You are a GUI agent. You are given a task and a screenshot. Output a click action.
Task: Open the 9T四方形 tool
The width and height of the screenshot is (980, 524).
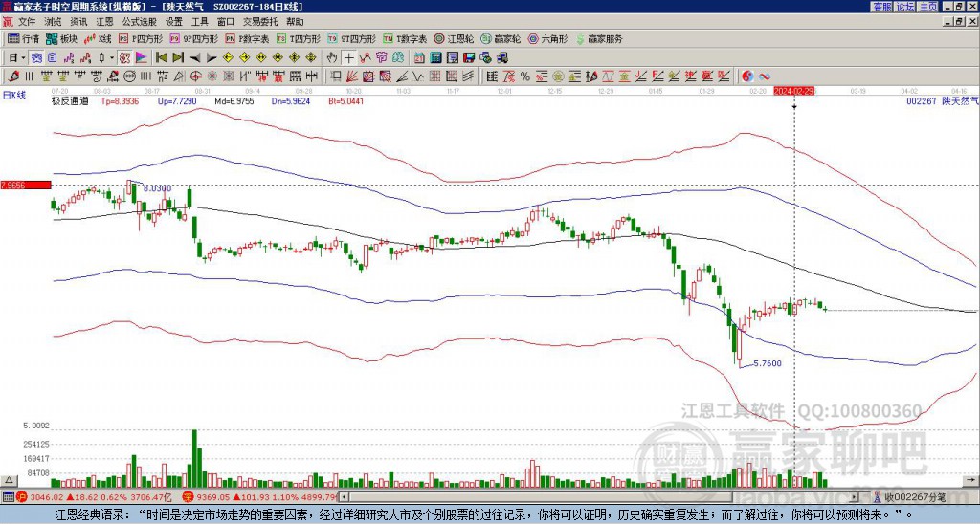351,38
